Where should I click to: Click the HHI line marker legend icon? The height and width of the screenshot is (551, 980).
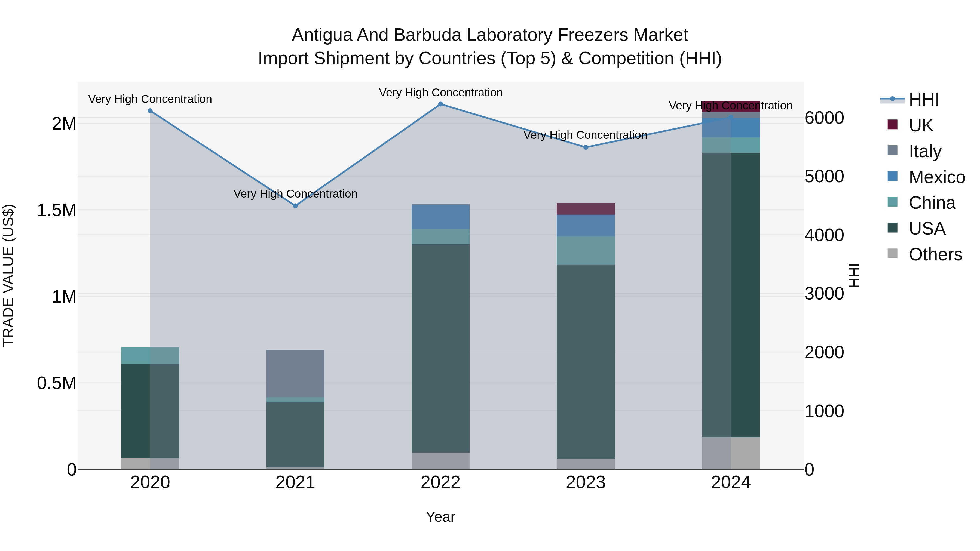[892, 99]
